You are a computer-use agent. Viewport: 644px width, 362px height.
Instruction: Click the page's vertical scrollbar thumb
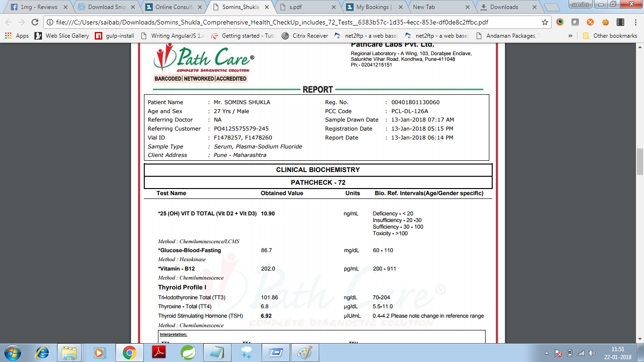(x=640, y=161)
